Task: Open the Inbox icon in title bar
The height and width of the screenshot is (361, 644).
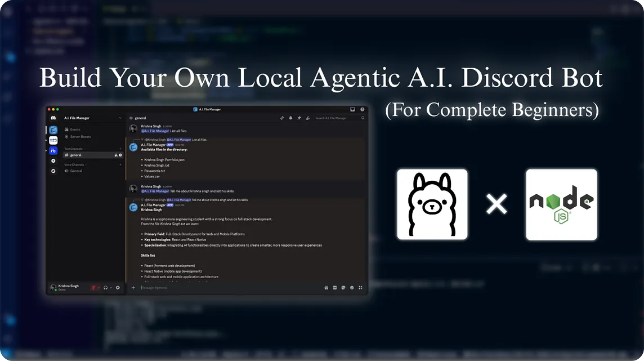Action: [352, 109]
